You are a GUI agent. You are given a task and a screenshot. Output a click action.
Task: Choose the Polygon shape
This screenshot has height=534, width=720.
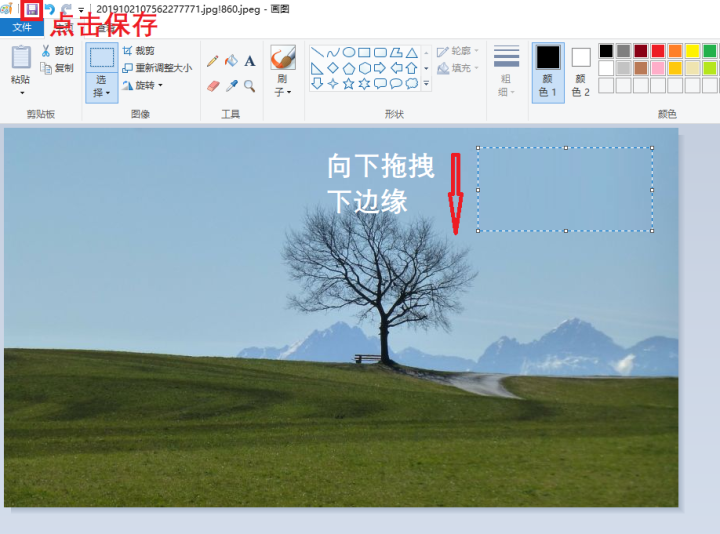(x=396, y=52)
